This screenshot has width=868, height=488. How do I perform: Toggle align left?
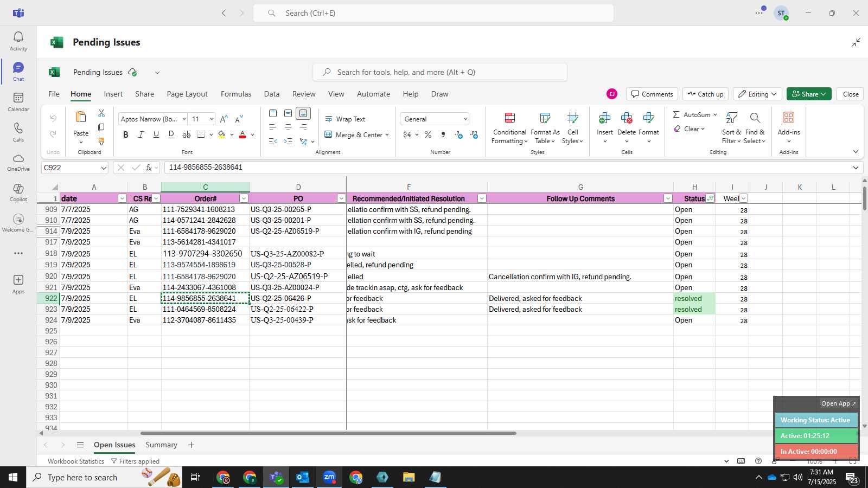click(x=273, y=127)
